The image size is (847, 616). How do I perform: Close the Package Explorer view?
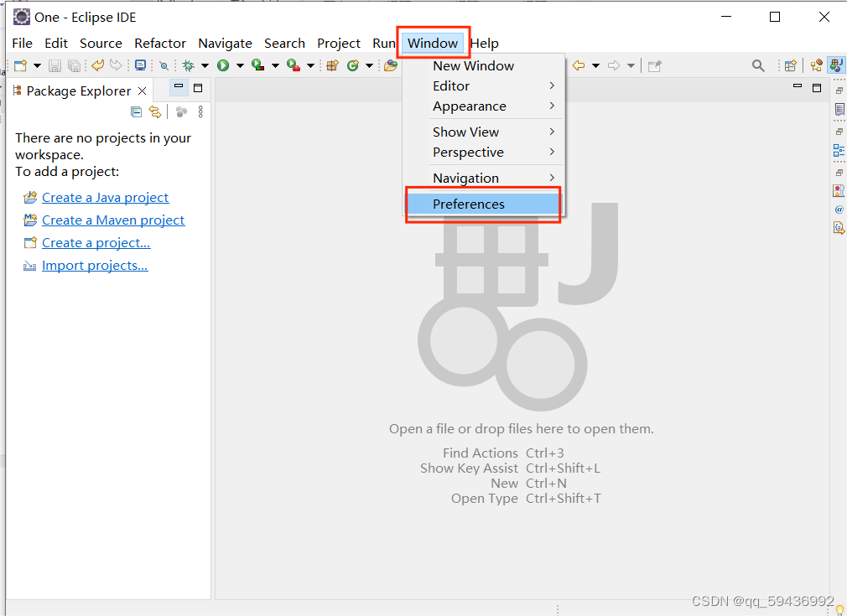142,91
